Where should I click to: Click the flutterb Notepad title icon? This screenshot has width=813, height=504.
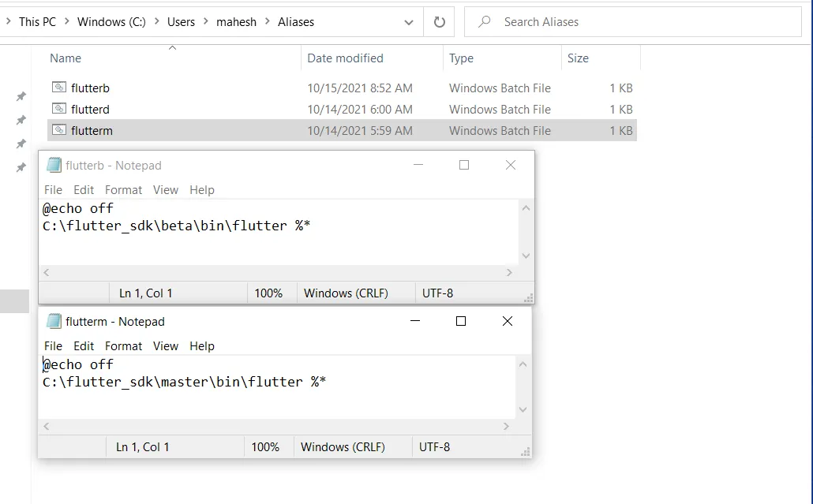pyautogui.click(x=54, y=165)
